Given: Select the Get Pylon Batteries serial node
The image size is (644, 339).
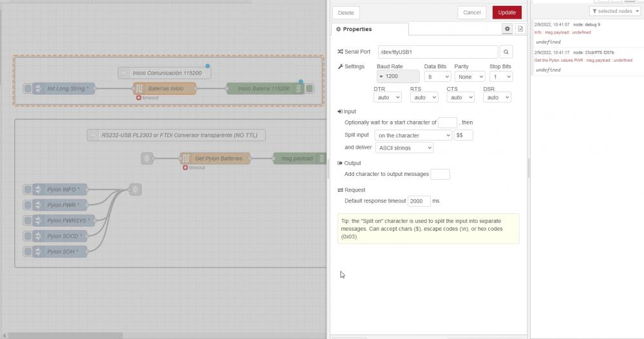Looking at the screenshot, I should [x=215, y=159].
